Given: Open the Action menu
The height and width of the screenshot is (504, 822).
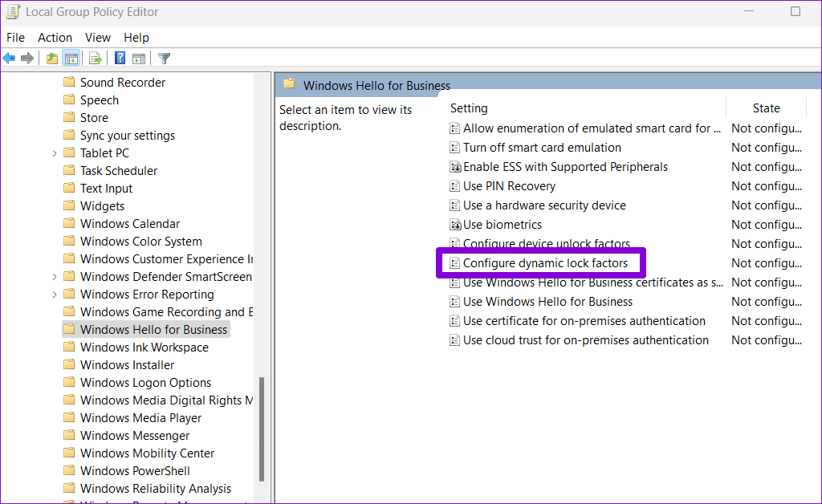Looking at the screenshot, I should [55, 37].
